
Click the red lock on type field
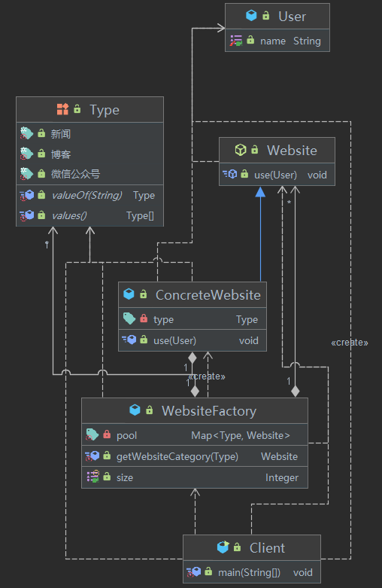pos(144,318)
